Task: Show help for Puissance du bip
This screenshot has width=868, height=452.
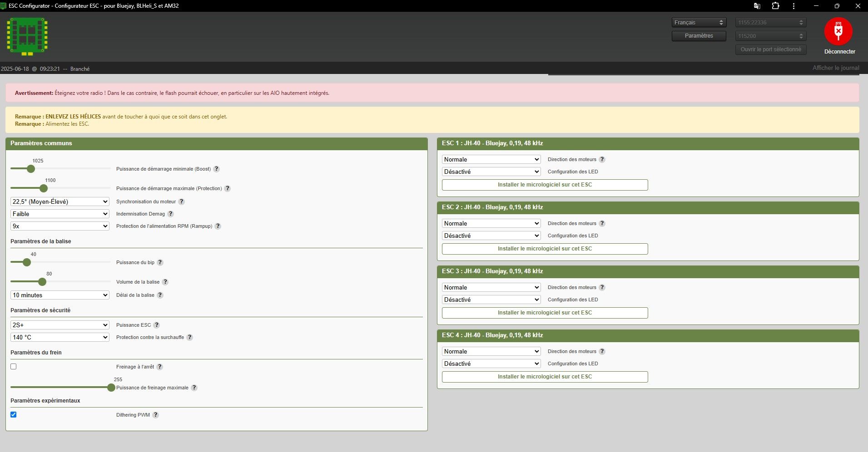Action: tap(160, 262)
